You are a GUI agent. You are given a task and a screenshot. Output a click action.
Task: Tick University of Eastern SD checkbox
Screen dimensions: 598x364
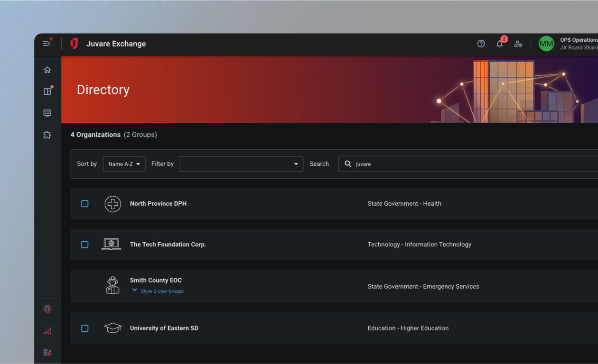85,328
